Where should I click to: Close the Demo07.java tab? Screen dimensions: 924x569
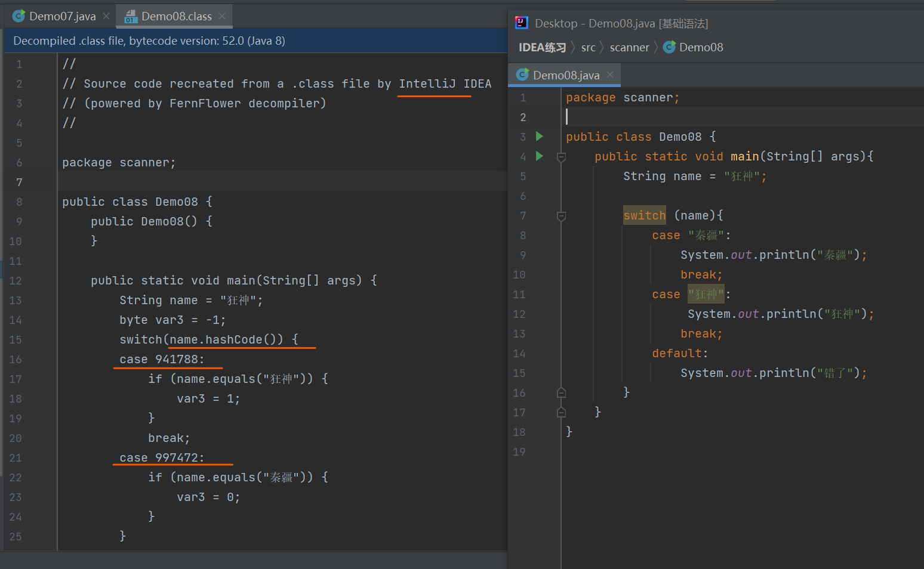tap(106, 16)
